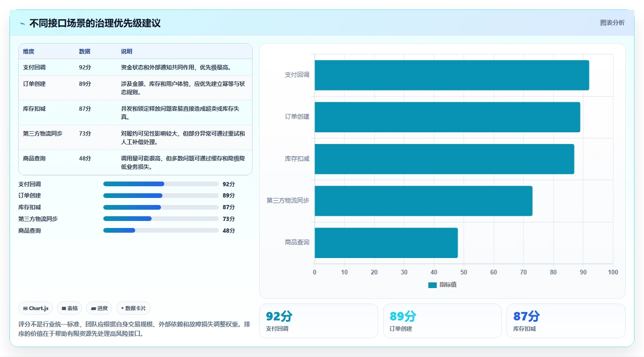The width and height of the screenshot is (644, 357).
Task: Click the lightning icon beside the title
Action: coord(22,23)
